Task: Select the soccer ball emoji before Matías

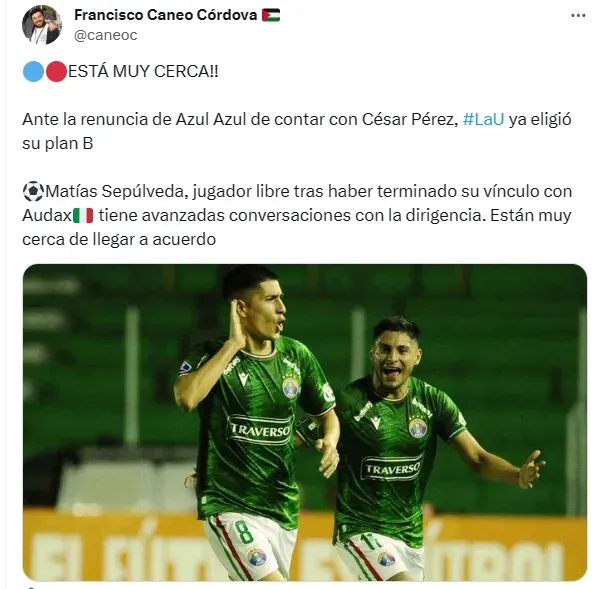Action: click(x=33, y=191)
